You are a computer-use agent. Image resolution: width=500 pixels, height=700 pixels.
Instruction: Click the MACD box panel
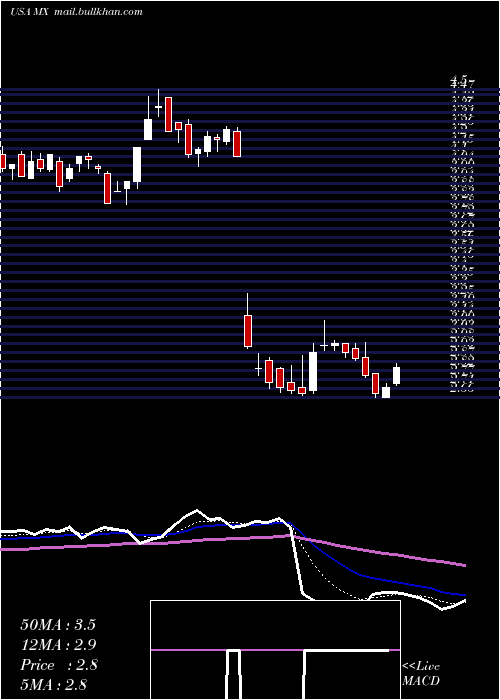[275, 650]
